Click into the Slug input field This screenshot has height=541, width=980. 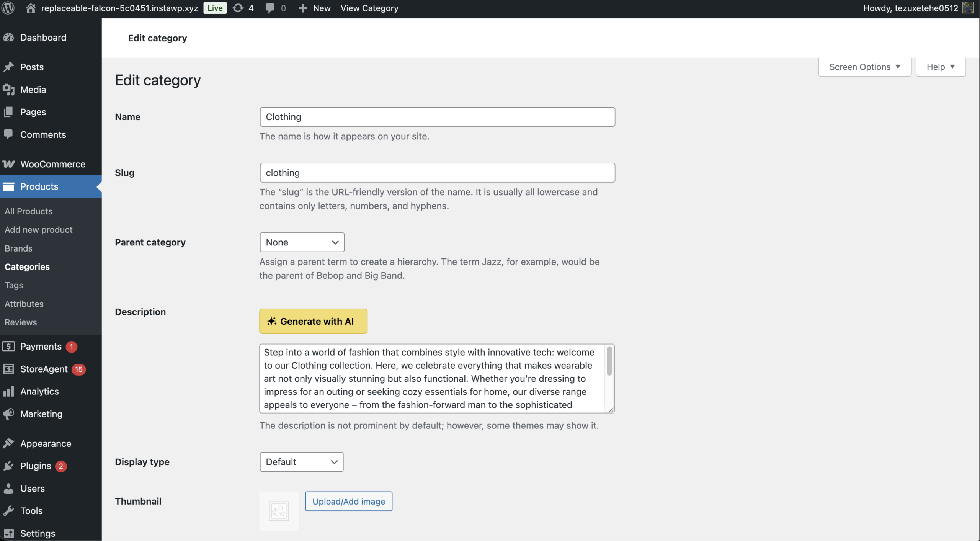coord(437,173)
